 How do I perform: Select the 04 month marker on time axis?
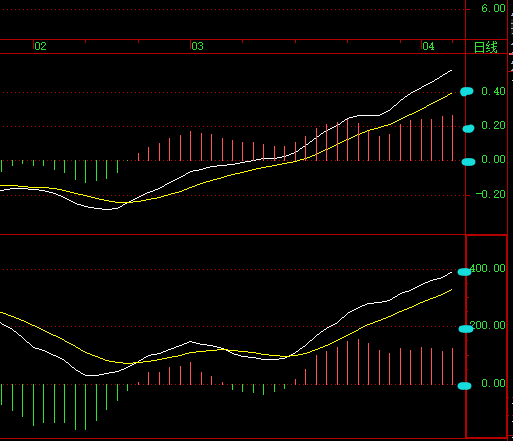[x=428, y=46]
